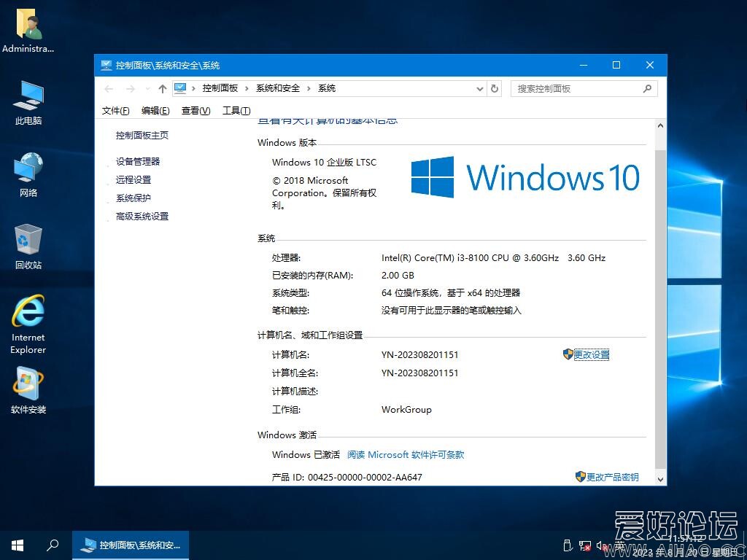Click the 更改产品密钥 link
Viewport: 747px width, 560px height.
(612, 478)
